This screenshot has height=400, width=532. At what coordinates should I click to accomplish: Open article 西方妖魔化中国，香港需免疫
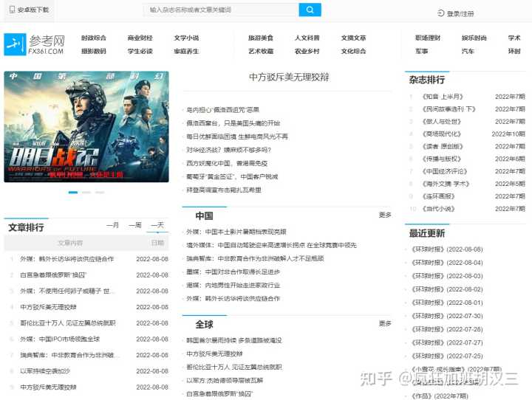[x=227, y=163]
